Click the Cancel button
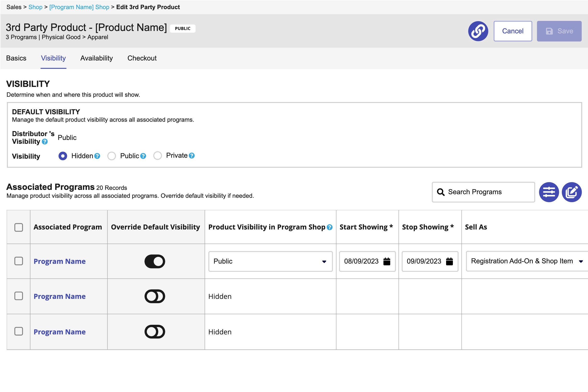Viewport: 588px width, 392px height. coord(513,31)
